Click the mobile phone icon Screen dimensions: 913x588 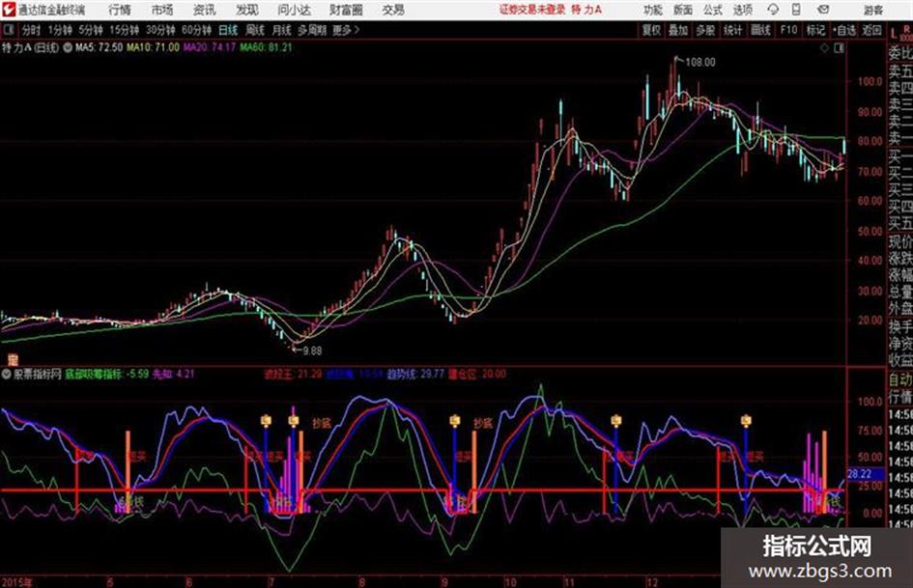click(796, 10)
